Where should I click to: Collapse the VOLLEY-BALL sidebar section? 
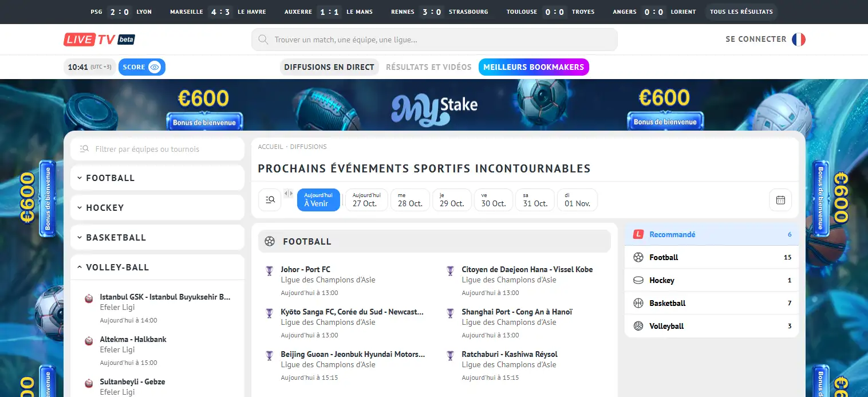pos(157,268)
